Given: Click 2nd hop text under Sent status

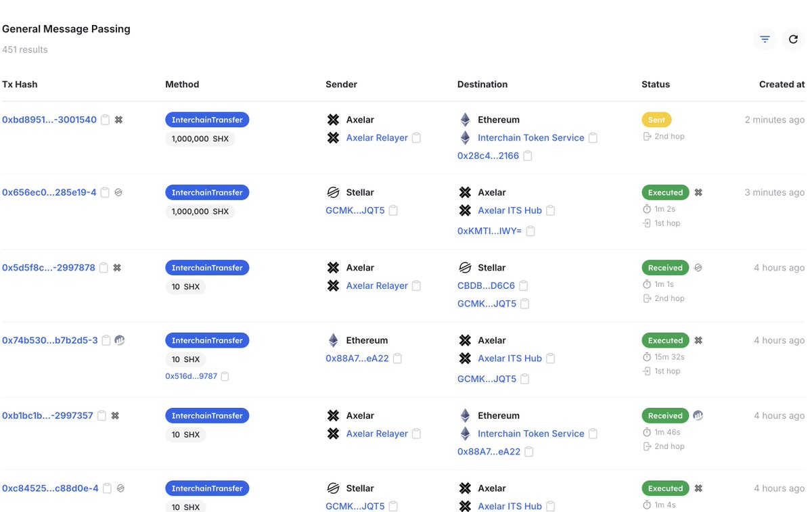Looking at the screenshot, I should point(669,137).
